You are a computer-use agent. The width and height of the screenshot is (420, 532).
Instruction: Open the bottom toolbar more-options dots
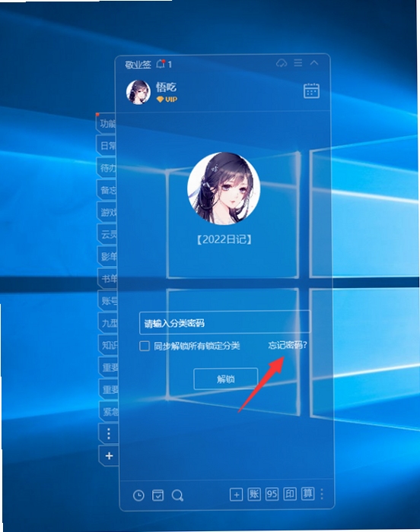click(x=322, y=494)
